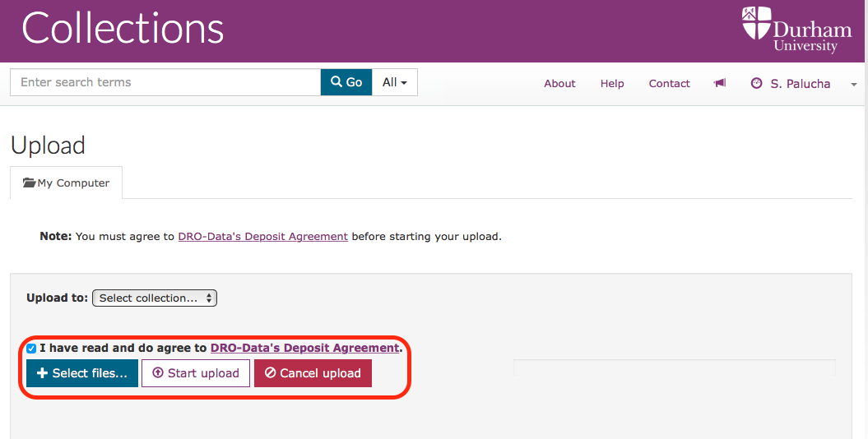Open the All search scope dropdown

pos(395,82)
